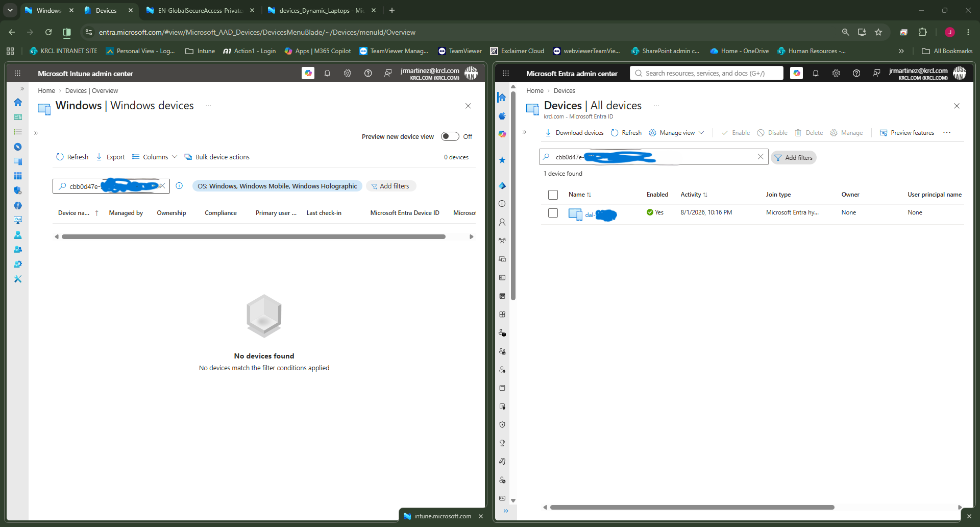
Task: Bookmark this page with the star icon
Action: pos(878,32)
